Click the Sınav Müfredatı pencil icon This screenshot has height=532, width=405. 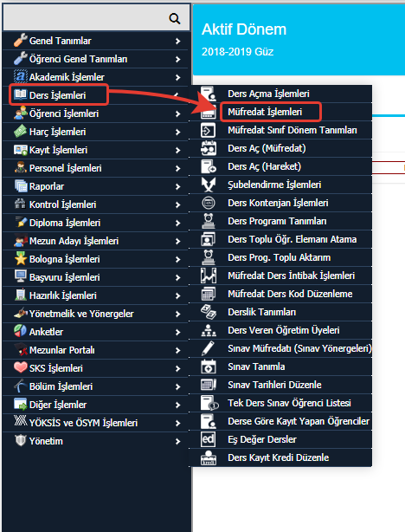208,348
